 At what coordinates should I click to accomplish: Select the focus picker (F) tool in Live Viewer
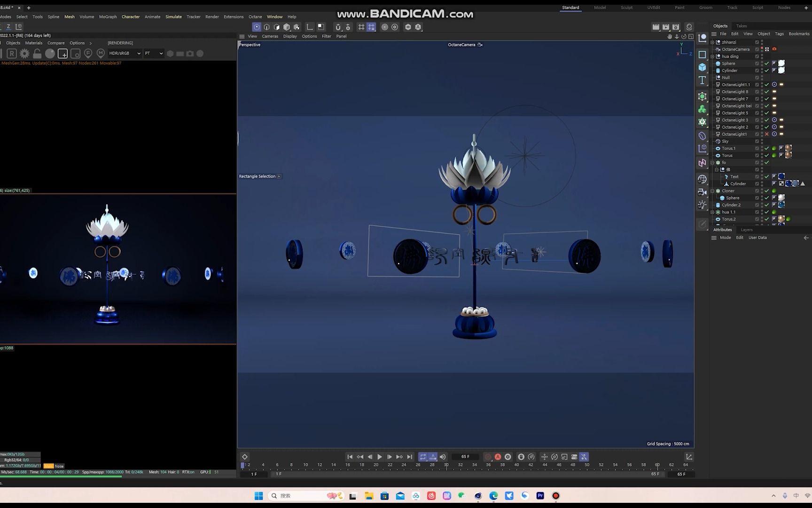(88, 53)
